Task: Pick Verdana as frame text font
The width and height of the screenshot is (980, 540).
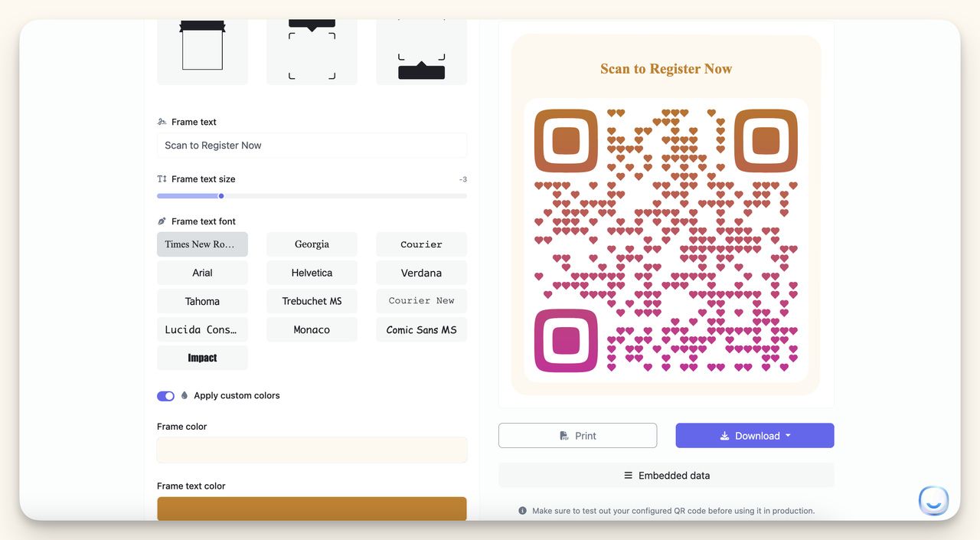Action: point(421,273)
